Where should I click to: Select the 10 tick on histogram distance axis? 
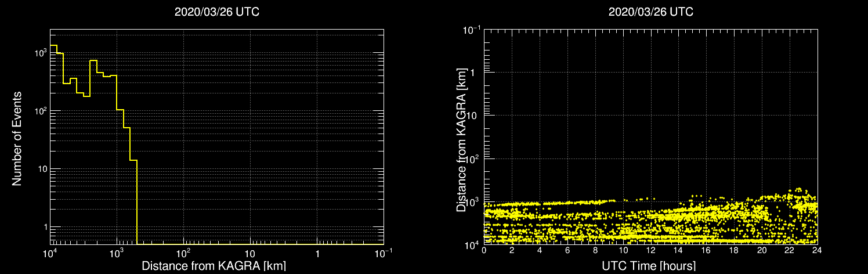point(250,254)
